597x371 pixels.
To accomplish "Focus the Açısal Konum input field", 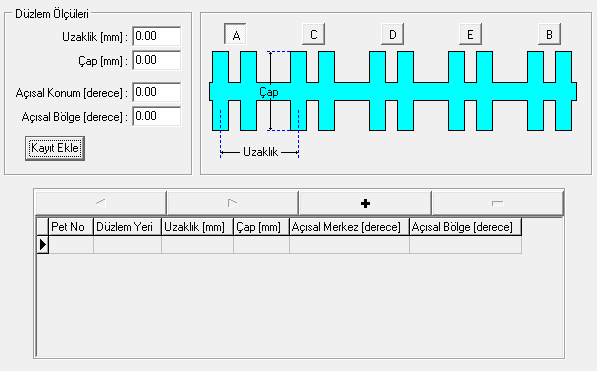I will (x=156, y=92).
